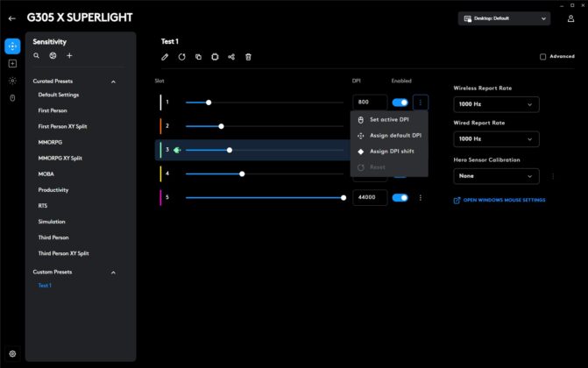Open the community presets globe icon
Viewport: 588px width, 368px height.
click(x=53, y=55)
